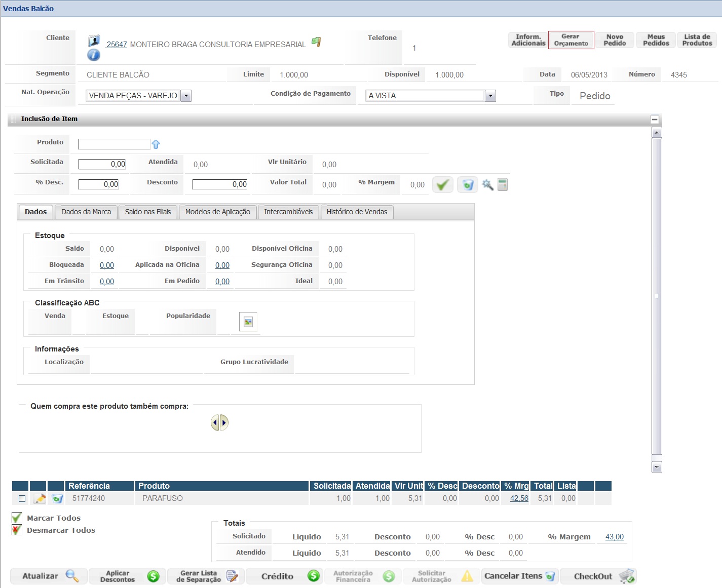
Task: Click the item panel vertical scrollbar thumb
Action: pos(657,296)
